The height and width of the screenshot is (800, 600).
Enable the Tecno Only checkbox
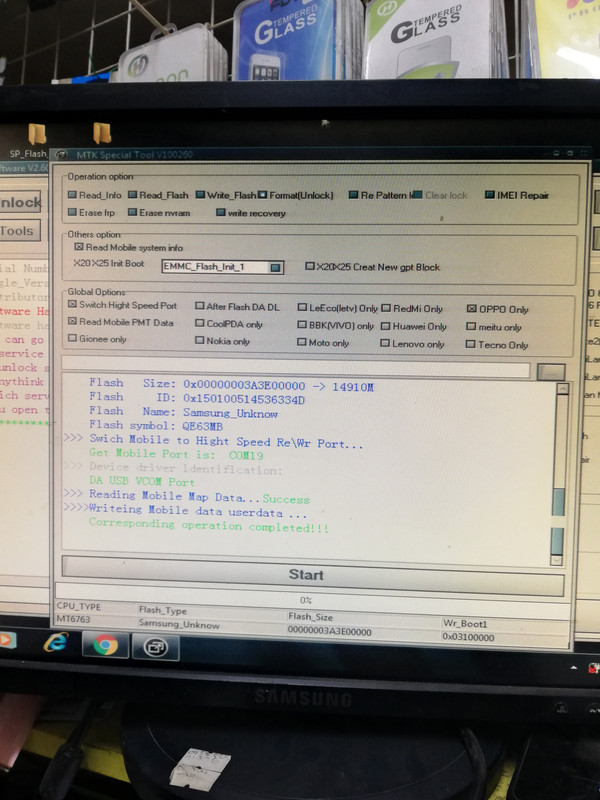point(470,344)
